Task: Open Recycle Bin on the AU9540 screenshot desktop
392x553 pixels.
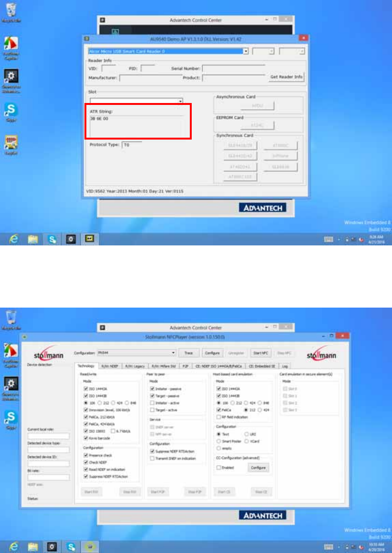Action: point(11,12)
